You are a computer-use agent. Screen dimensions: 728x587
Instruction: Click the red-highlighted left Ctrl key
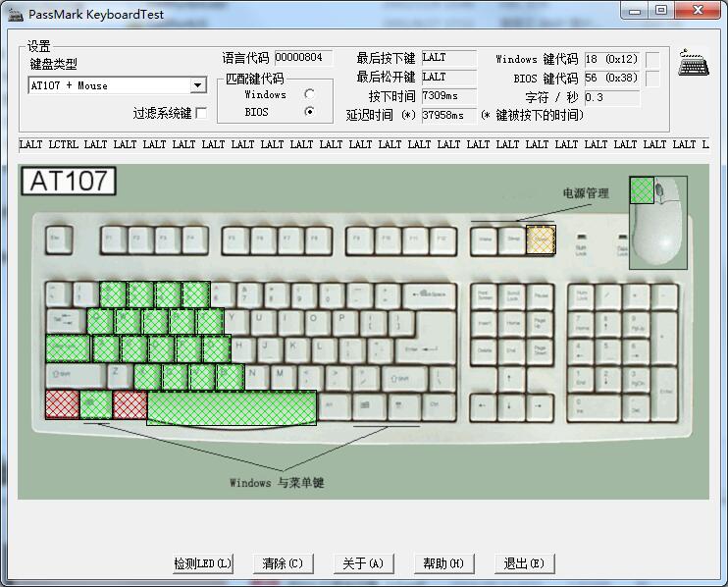(62, 404)
